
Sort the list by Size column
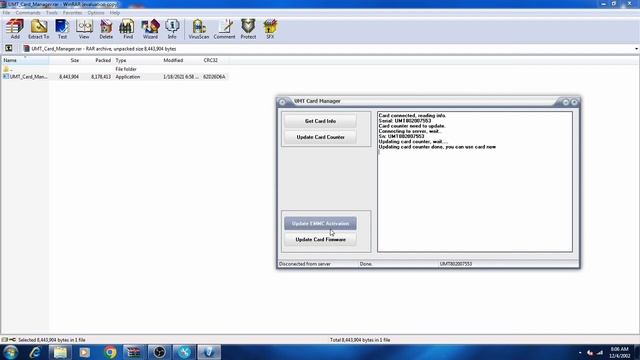[64, 60]
